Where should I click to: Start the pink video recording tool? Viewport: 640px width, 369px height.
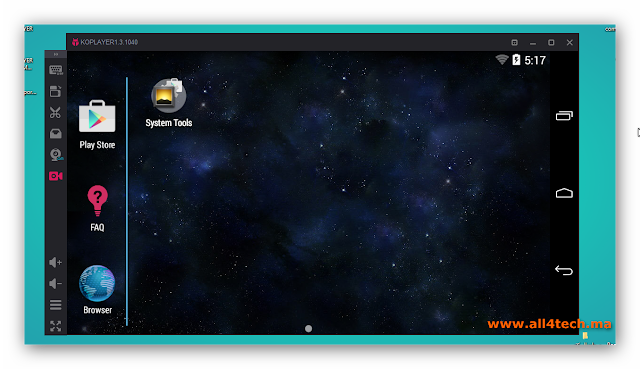tap(56, 176)
